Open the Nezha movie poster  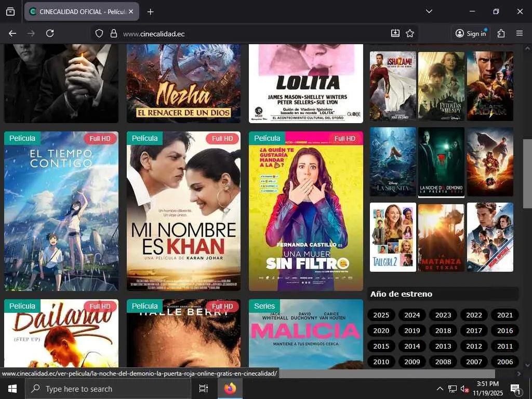point(183,83)
